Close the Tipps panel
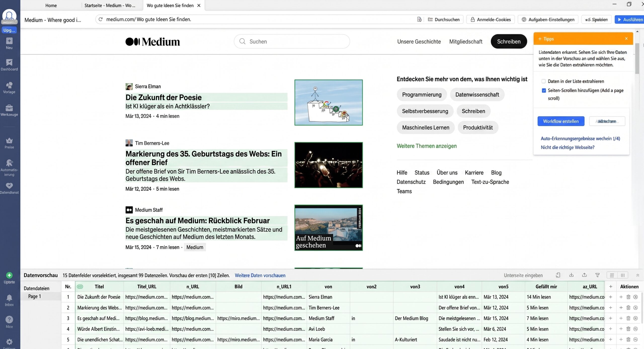 click(x=626, y=38)
